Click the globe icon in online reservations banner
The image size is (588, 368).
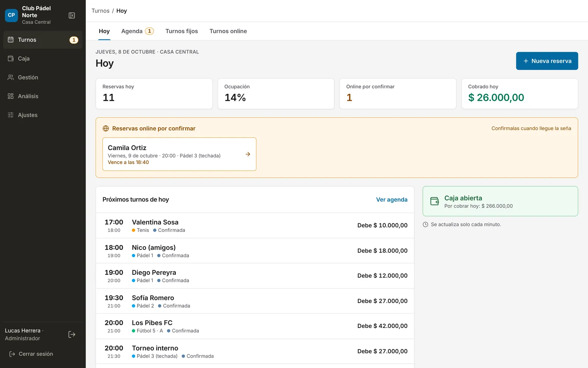click(x=106, y=128)
